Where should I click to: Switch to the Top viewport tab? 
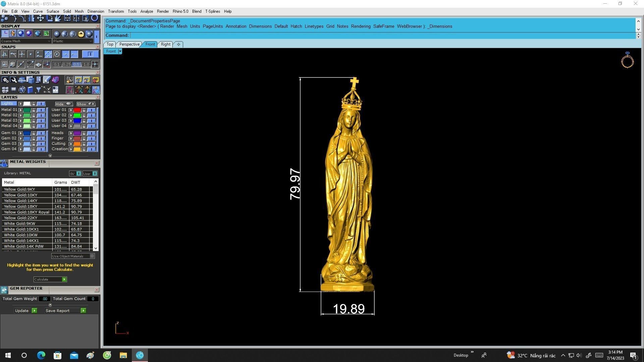110,44
